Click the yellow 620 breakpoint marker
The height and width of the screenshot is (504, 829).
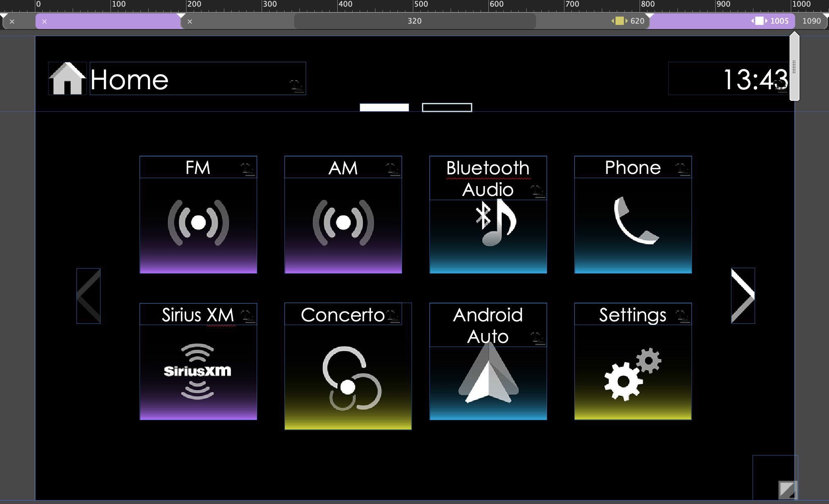coord(619,21)
